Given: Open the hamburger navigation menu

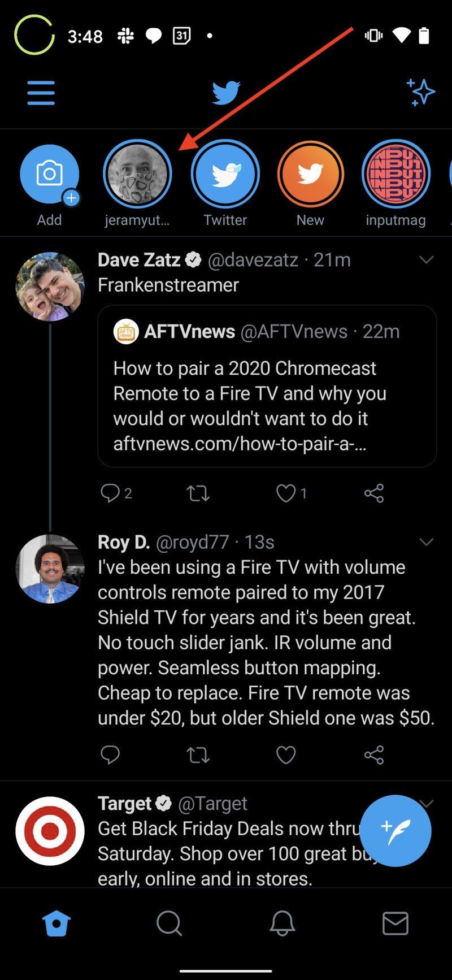Looking at the screenshot, I should [41, 93].
